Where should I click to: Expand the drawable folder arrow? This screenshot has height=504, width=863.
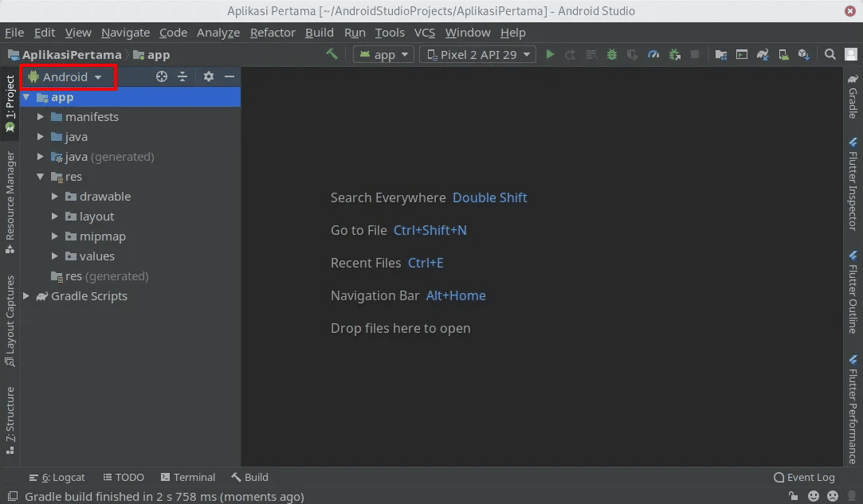(54, 197)
